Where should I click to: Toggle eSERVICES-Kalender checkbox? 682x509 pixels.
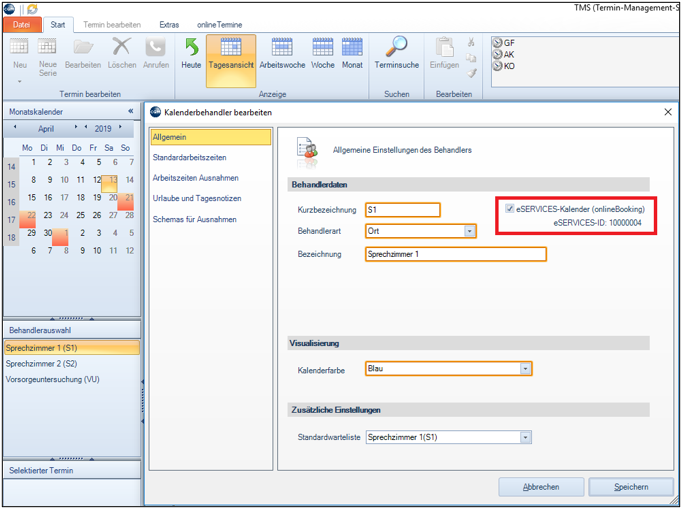click(509, 209)
